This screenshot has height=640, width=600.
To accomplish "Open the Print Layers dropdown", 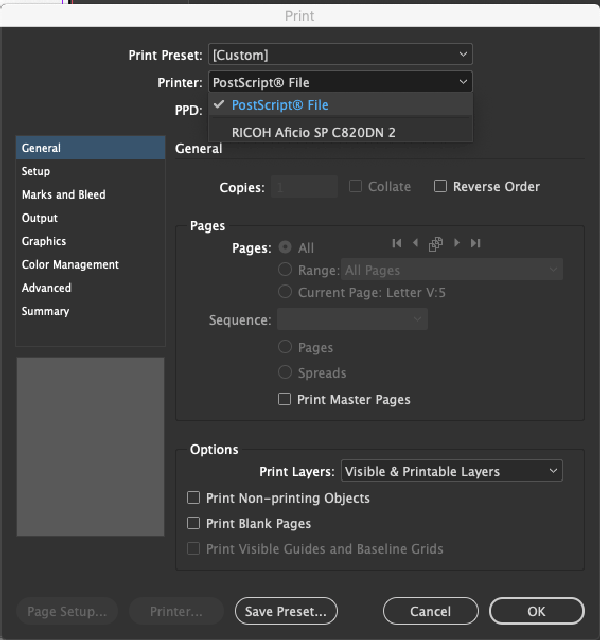I will (452, 471).
